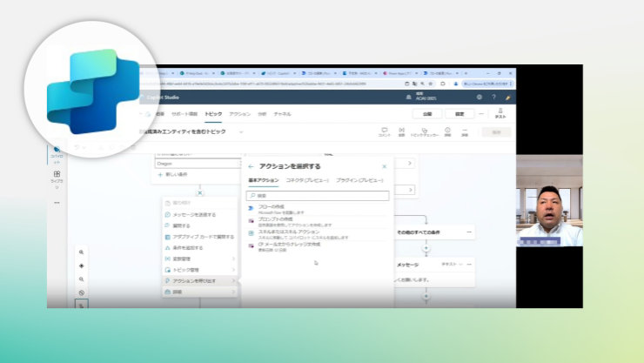Switch to the コネクタ (プレビュー) tab
Viewport: 644px width, 363px height.
307,180
